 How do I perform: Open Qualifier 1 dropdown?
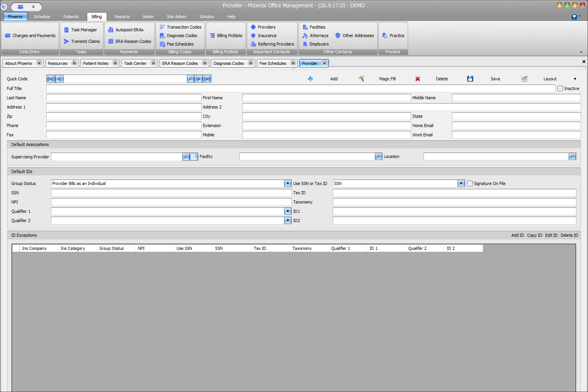point(288,211)
